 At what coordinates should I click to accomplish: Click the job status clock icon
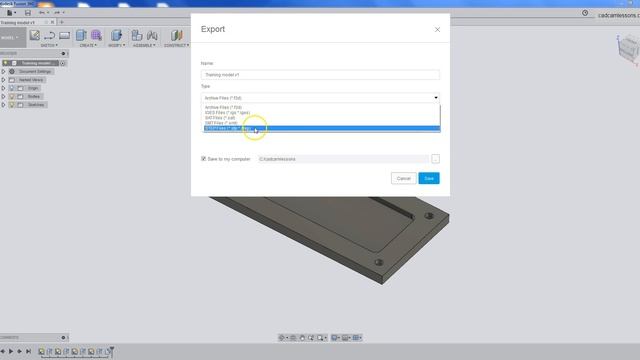point(585,13)
